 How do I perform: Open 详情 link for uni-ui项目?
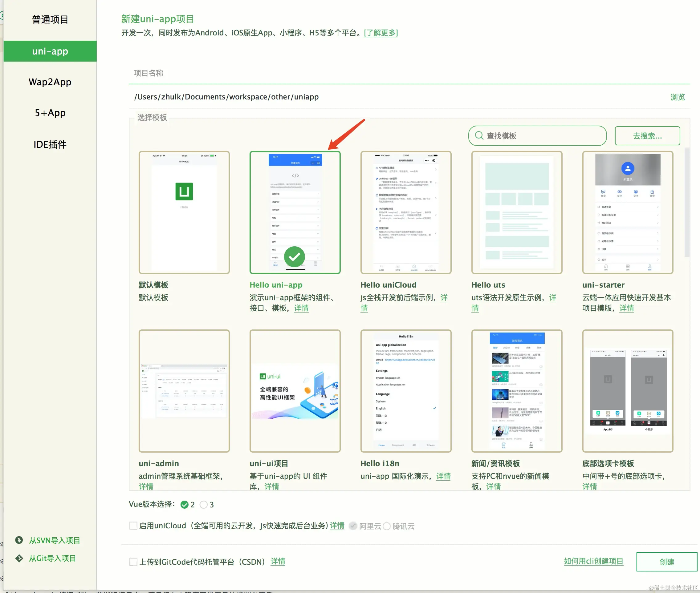click(271, 486)
